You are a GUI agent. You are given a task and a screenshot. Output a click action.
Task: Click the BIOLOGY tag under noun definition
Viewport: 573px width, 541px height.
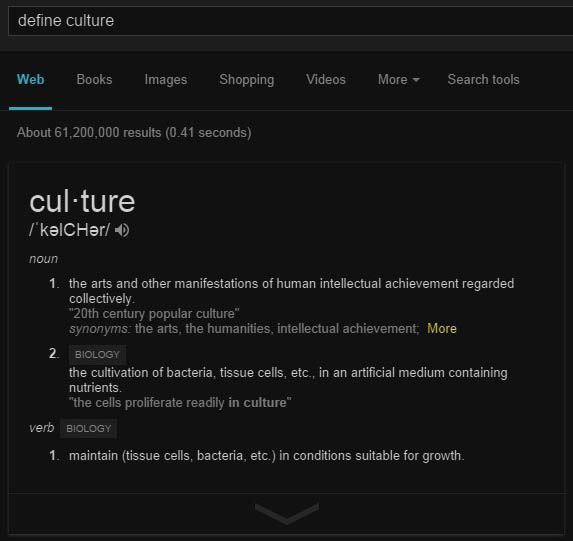coord(97,355)
